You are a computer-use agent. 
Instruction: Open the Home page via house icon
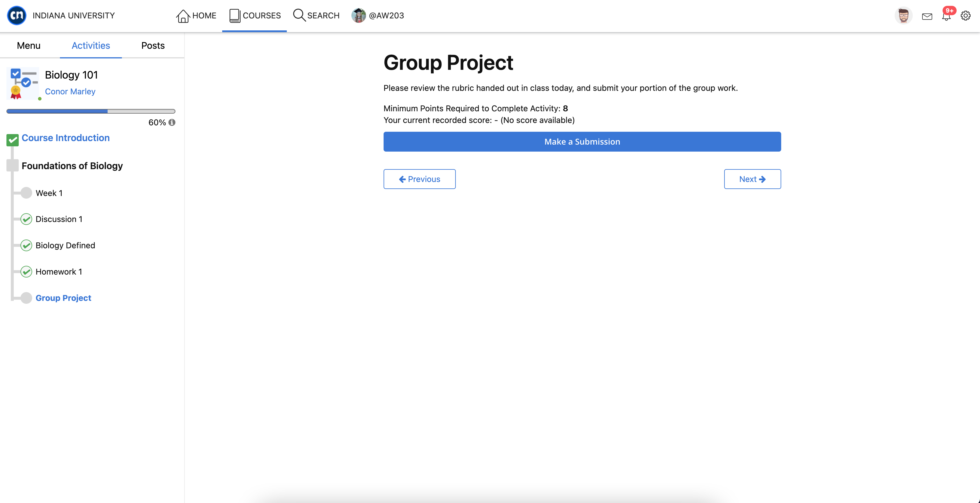[183, 15]
